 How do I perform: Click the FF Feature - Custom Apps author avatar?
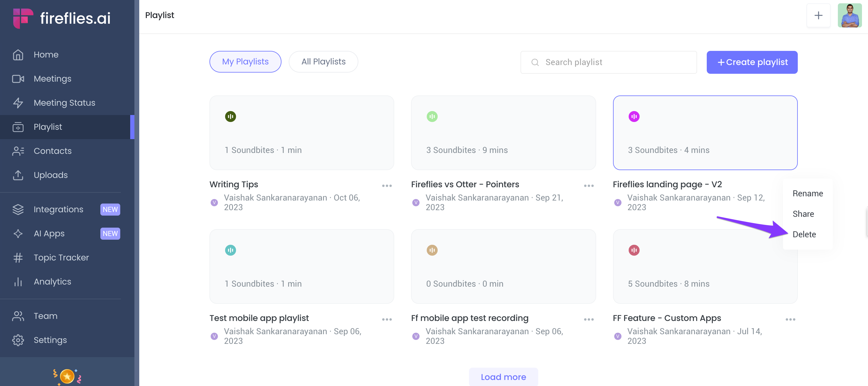click(618, 336)
